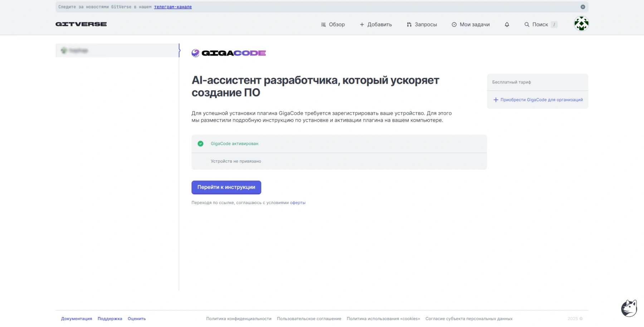This screenshot has width=644, height=327.
Task: Dismiss the Telegram news banner
Action: [x=582, y=7]
